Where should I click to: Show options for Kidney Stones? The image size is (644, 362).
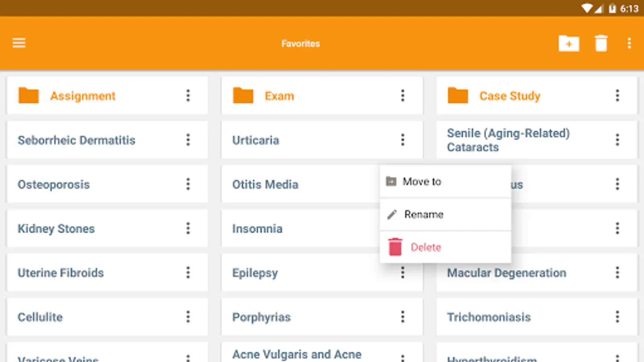(x=188, y=228)
